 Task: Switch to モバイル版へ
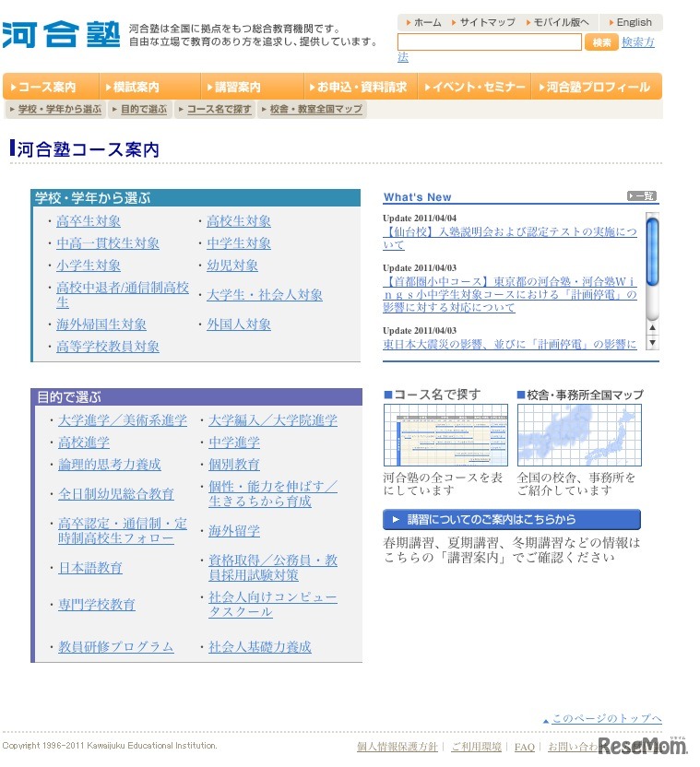coord(558,22)
